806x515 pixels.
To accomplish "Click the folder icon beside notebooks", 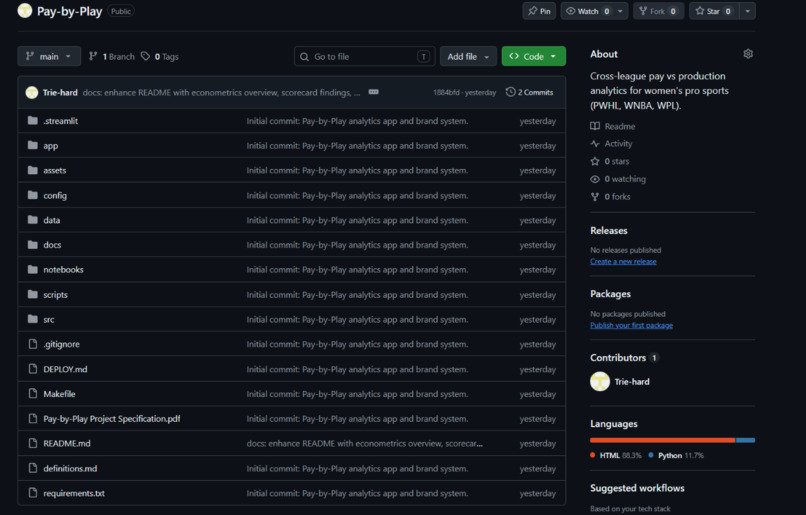I will [33, 269].
